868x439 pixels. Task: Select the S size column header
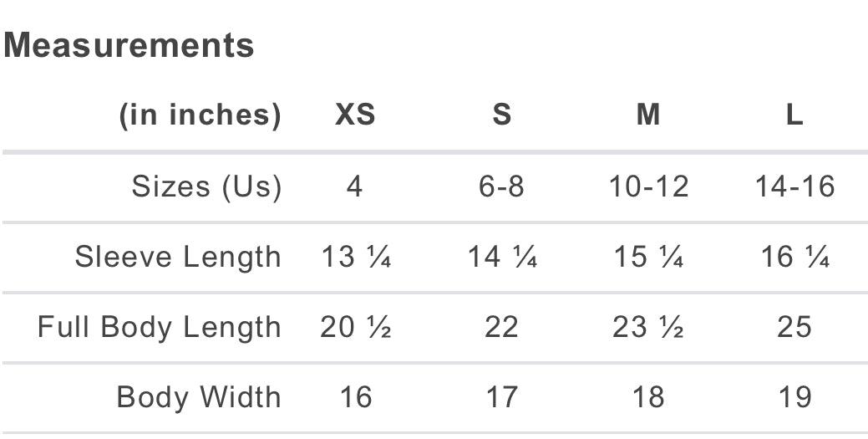[x=501, y=115]
